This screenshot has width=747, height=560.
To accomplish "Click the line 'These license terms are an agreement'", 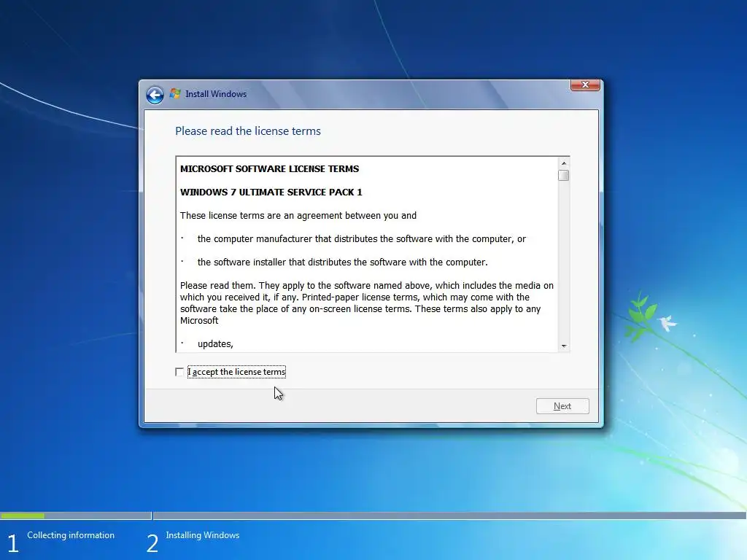I will tap(298, 216).
